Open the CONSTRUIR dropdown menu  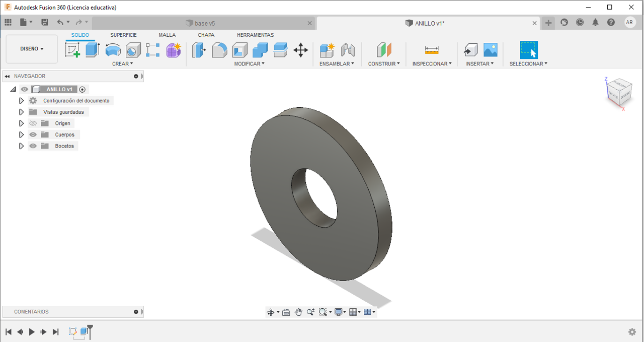point(384,64)
